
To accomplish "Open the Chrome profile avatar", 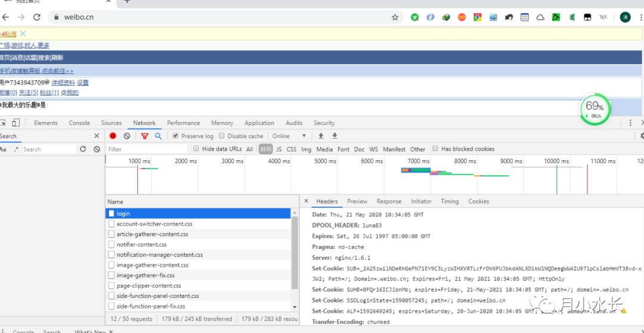I will 625,17.
